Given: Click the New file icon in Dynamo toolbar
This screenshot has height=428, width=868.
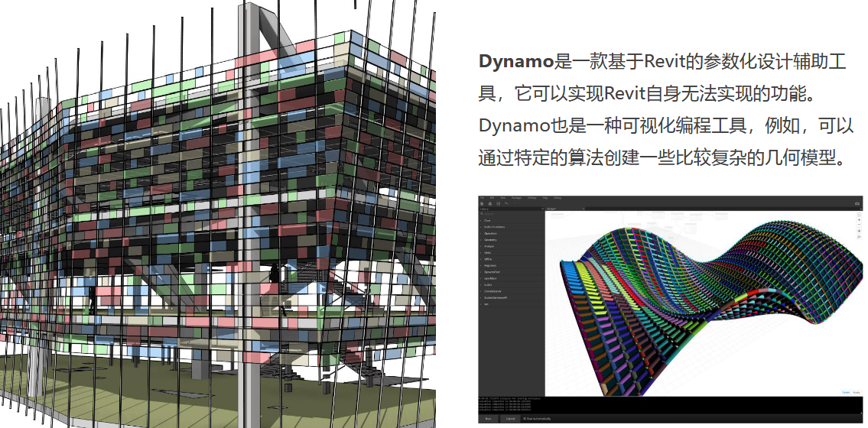Looking at the screenshot, I should (482, 203).
